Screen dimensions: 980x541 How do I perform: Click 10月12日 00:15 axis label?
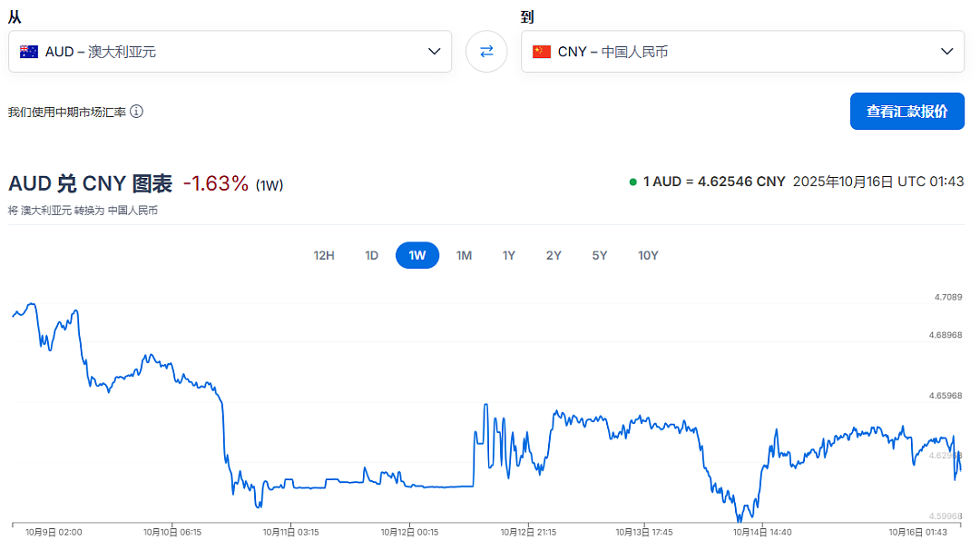coord(409,532)
